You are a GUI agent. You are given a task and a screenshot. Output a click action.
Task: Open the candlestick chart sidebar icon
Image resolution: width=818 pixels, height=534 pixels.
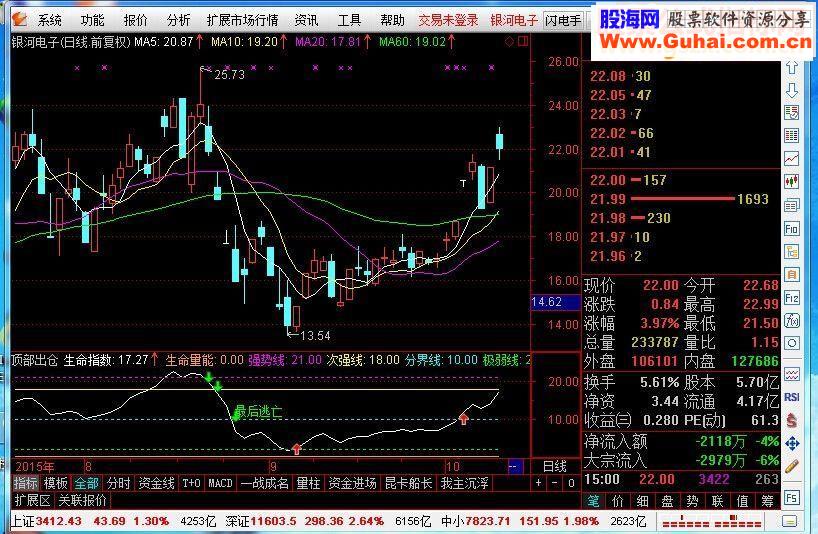[x=791, y=181]
